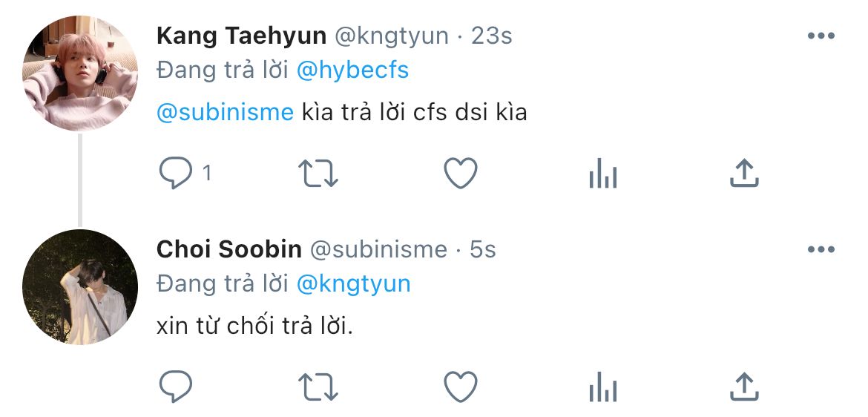
Task: Share Kang Taehyun's tweet
Action: click(744, 173)
